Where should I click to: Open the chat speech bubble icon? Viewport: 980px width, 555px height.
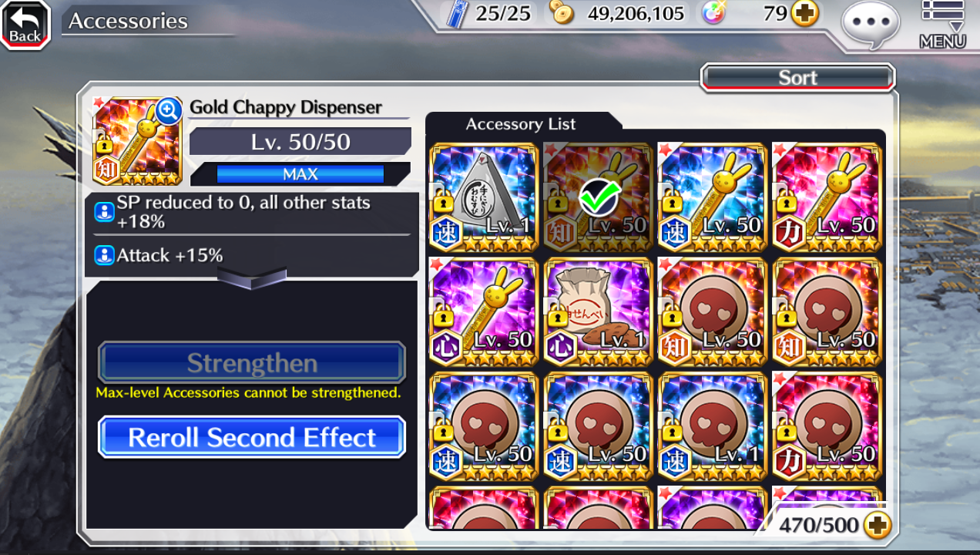(871, 25)
